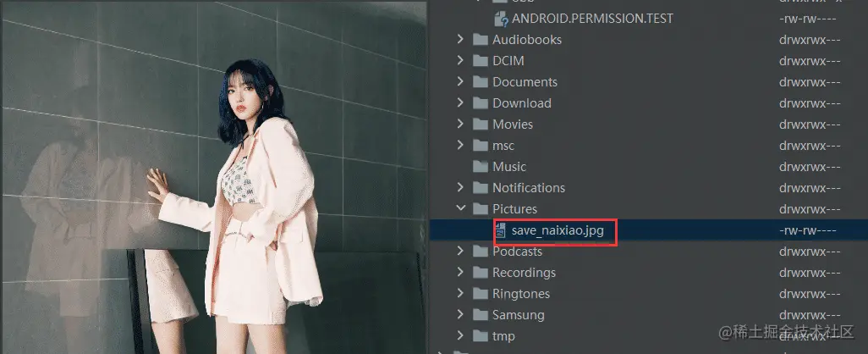Click the drwxrwx--- permissions in Pictures row
The width and height of the screenshot is (868, 354).
(x=810, y=209)
